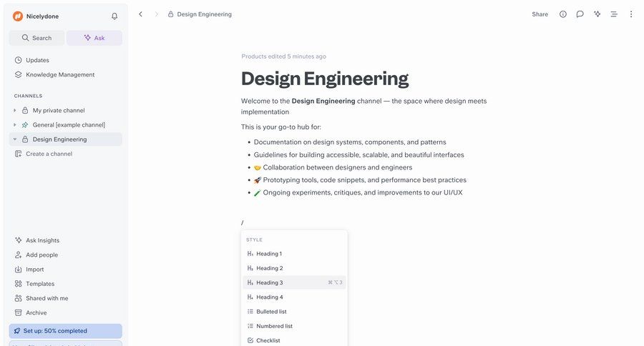Expand the My private channel tree
644x346 pixels.
point(15,111)
